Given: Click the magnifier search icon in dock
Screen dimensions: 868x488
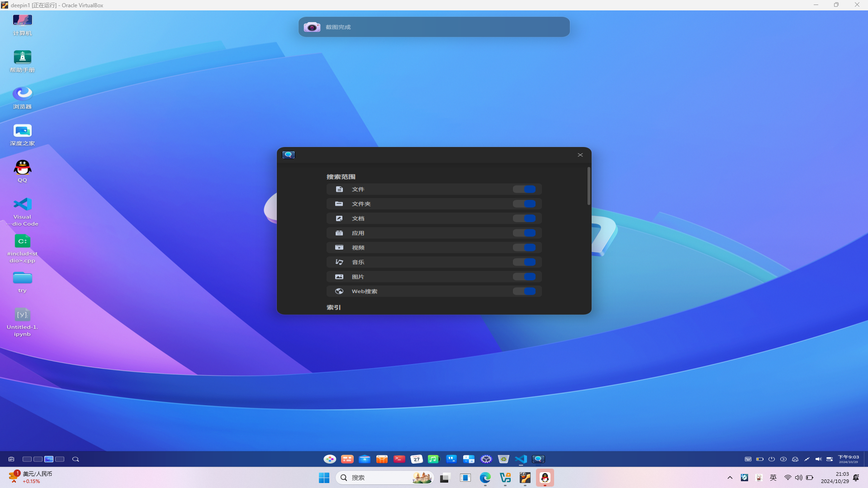Looking at the screenshot, I should coord(76,459).
